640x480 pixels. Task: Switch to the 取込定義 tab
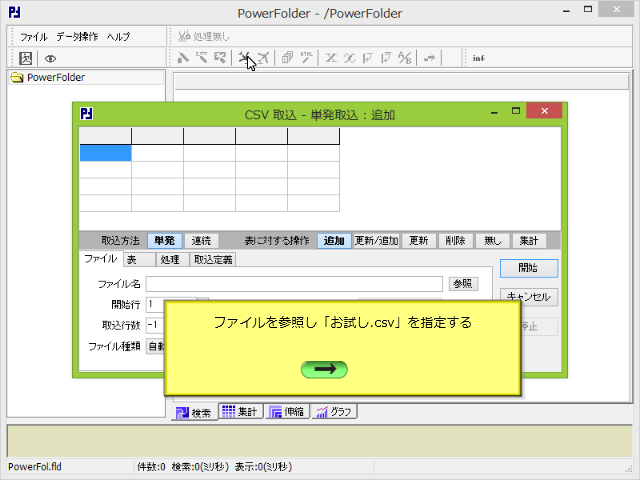(x=213, y=260)
